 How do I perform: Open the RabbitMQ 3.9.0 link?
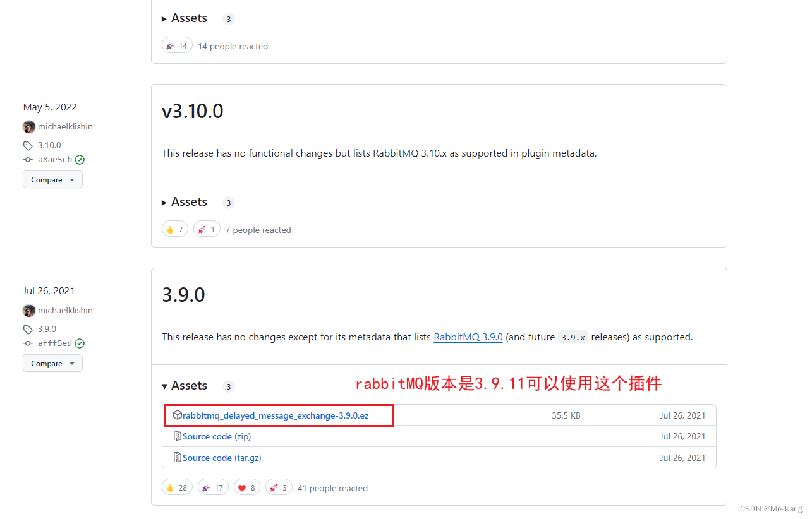[x=468, y=337]
